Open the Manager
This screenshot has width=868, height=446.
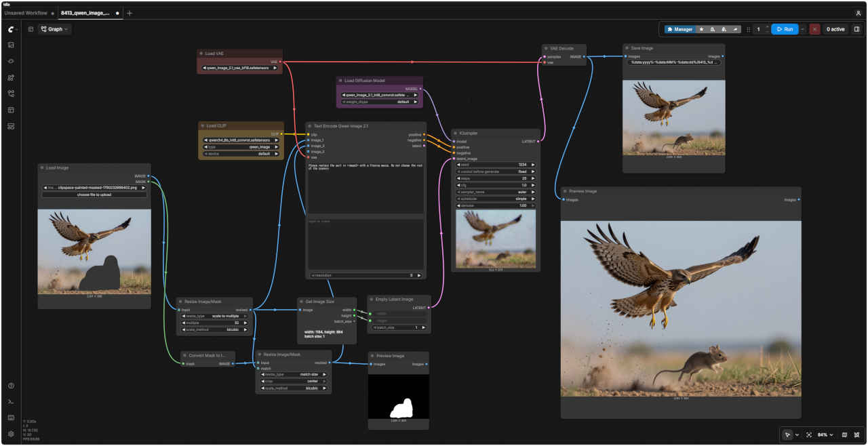[x=679, y=29]
